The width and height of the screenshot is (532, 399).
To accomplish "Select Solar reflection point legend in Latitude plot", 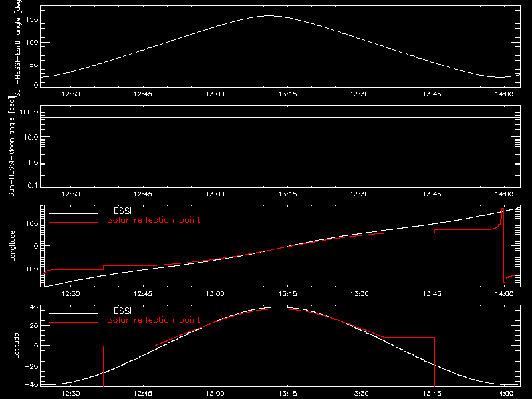I will (154, 320).
